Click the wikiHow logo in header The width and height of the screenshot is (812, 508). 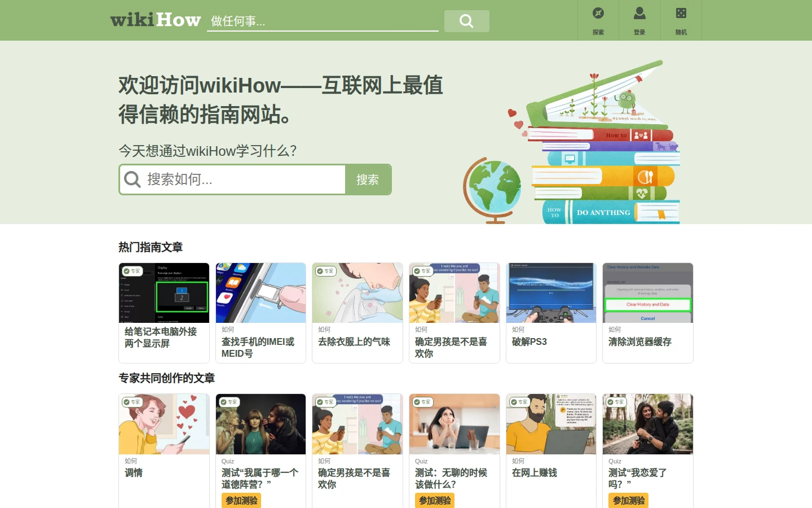point(156,20)
